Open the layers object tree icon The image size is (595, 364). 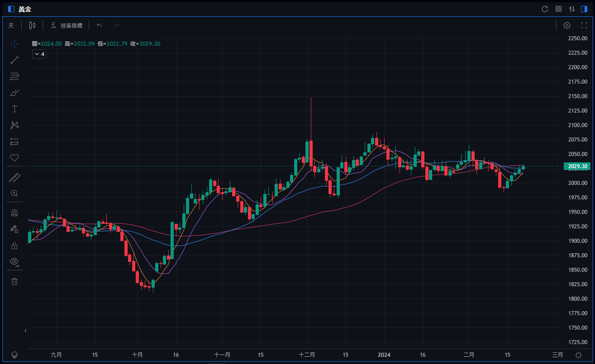pyautogui.click(x=14, y=355)
